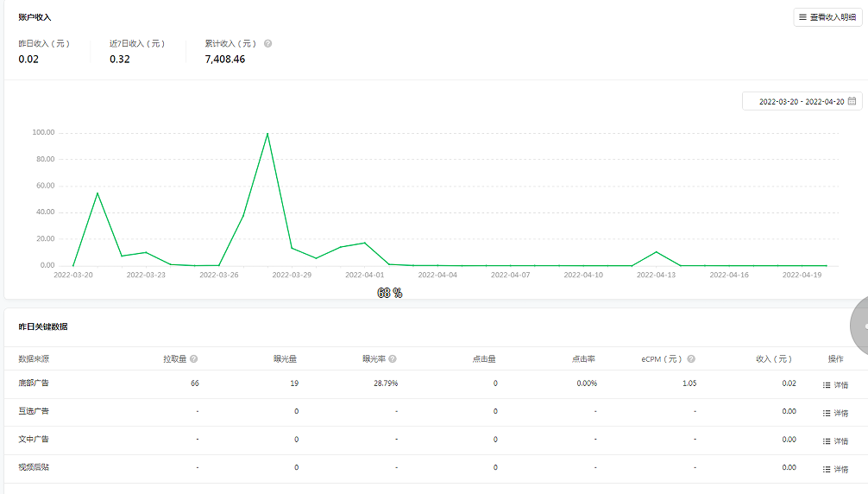This screenshot has width=868, height=494.
Task: Click the 近7日收入 value 0.32
Action: tap(120, 60)
